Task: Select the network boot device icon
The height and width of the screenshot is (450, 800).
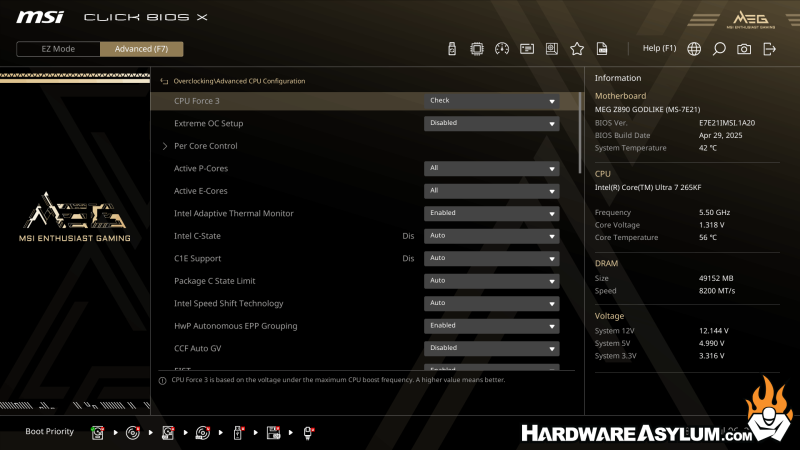Action: 308,433
